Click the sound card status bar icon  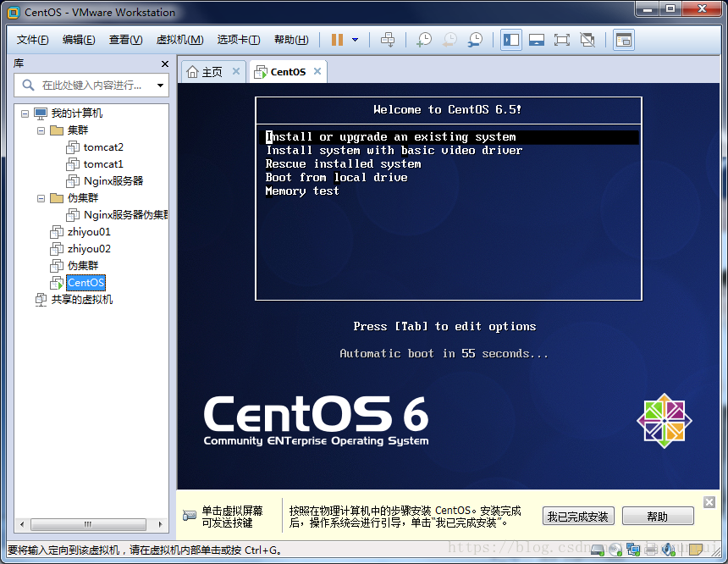pos(669,550)
